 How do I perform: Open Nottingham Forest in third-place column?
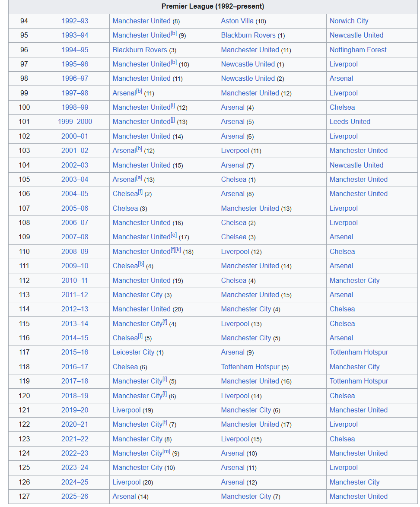coord(358,50)
